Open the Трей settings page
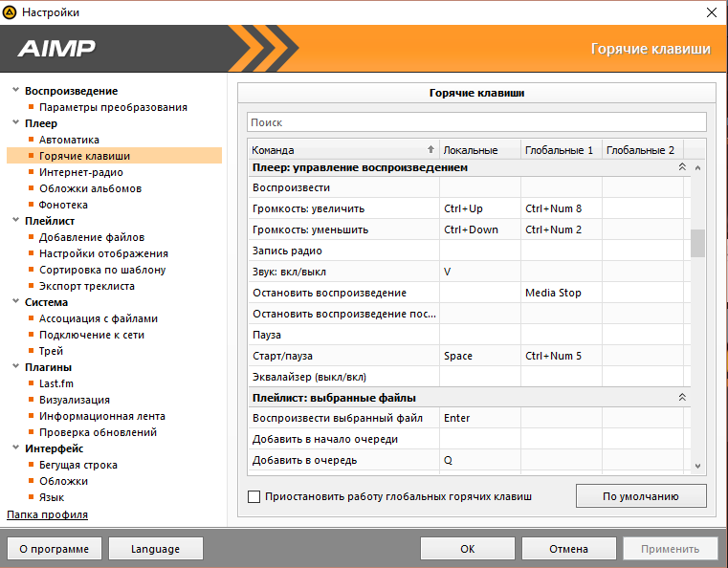The image size is (728, 568). [51, 351]
